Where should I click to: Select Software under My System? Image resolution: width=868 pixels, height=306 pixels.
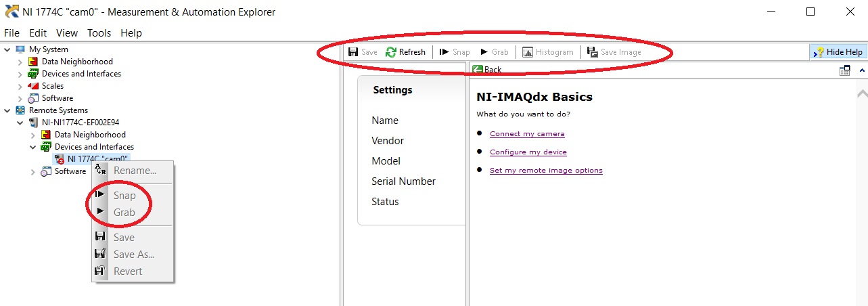tap(58, 98)
